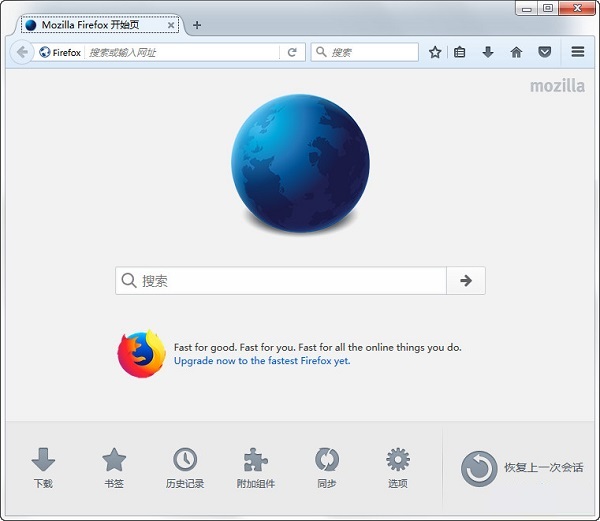The image size is (600, 521).
Task: Click the bookmark star icon in toolbar
Action: pos(435,52)
